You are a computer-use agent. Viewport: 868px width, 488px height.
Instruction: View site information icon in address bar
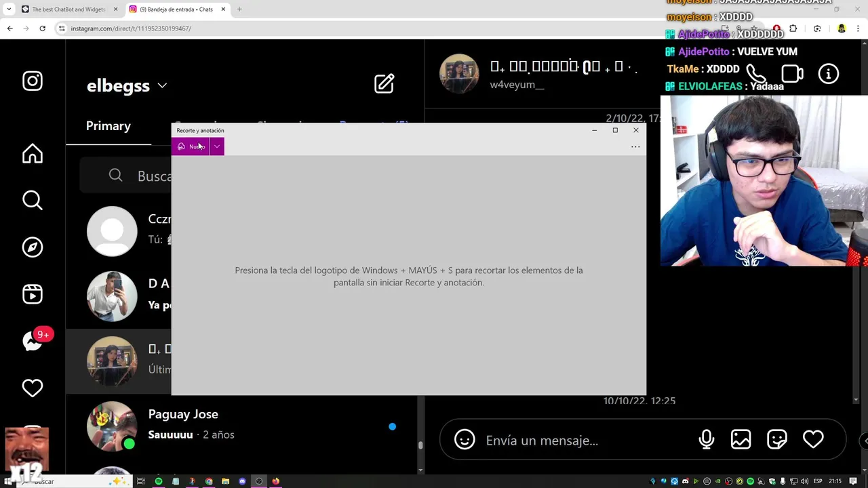[62, 28]
